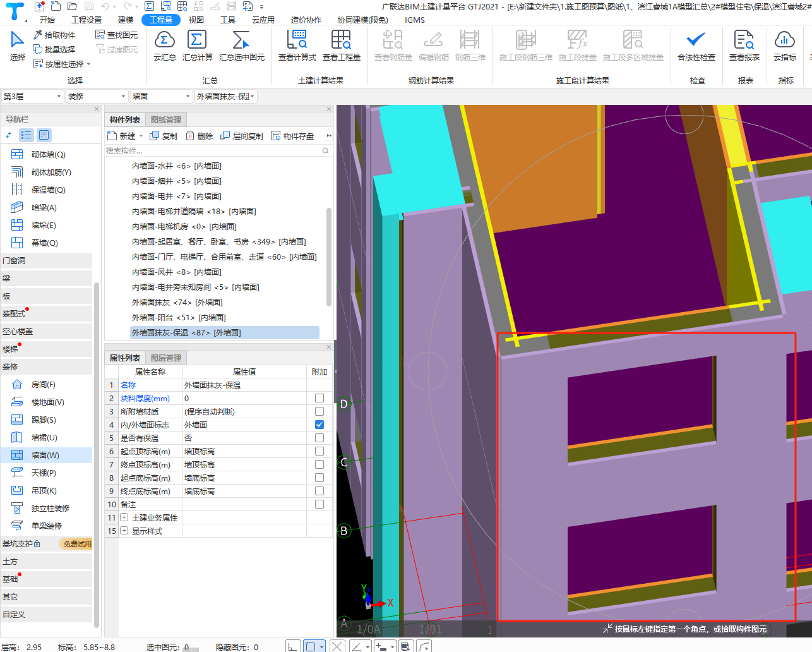Select 幕墙(Q) in navigation
This screenshot has width=812, height=652.
coord(44,243)
